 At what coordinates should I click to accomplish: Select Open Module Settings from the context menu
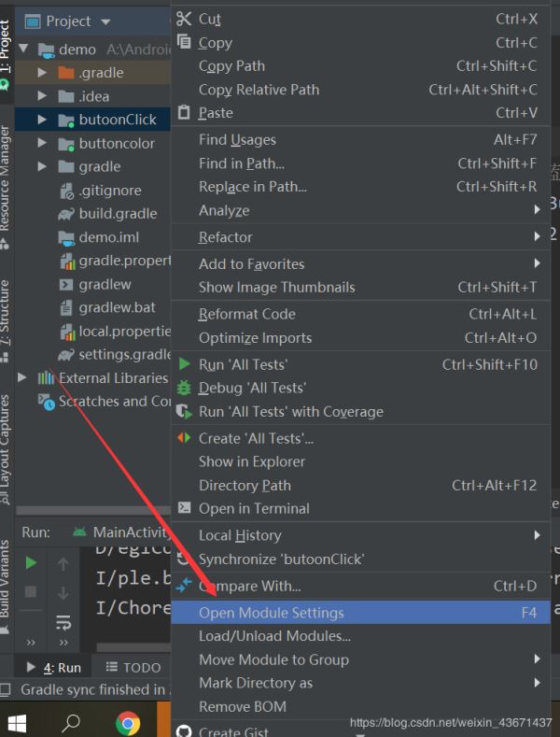tap(271, 613)
